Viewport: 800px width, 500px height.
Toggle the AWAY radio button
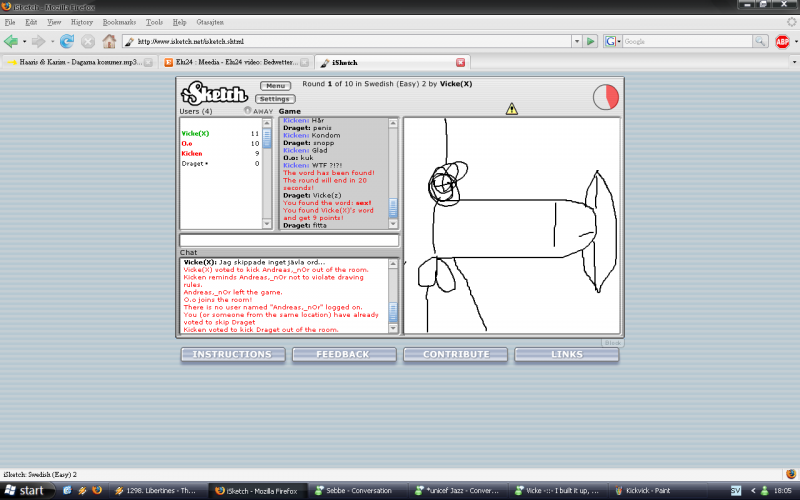click(x=247, y=111)
